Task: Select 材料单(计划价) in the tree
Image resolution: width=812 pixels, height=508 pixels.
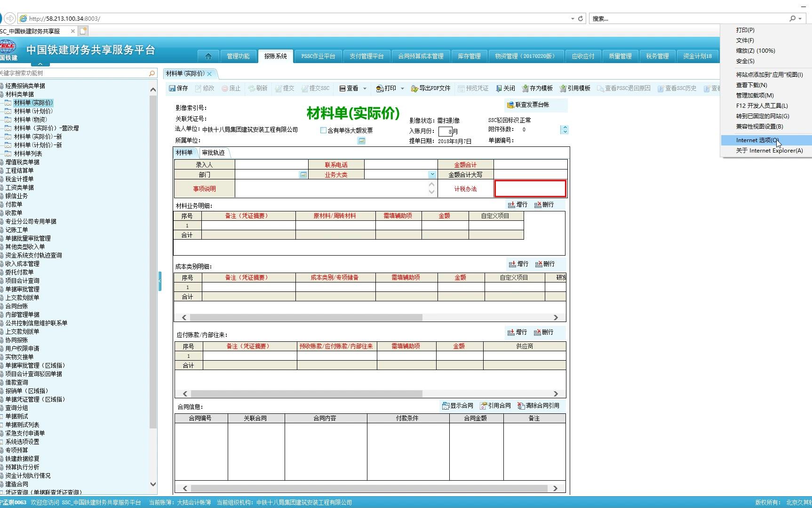Action: [x=33, y=111]
